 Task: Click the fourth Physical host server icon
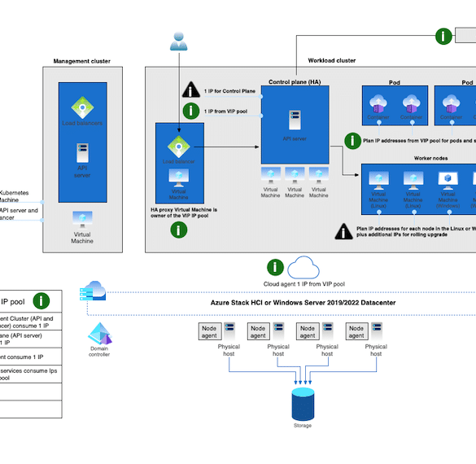tap(377, 331)
